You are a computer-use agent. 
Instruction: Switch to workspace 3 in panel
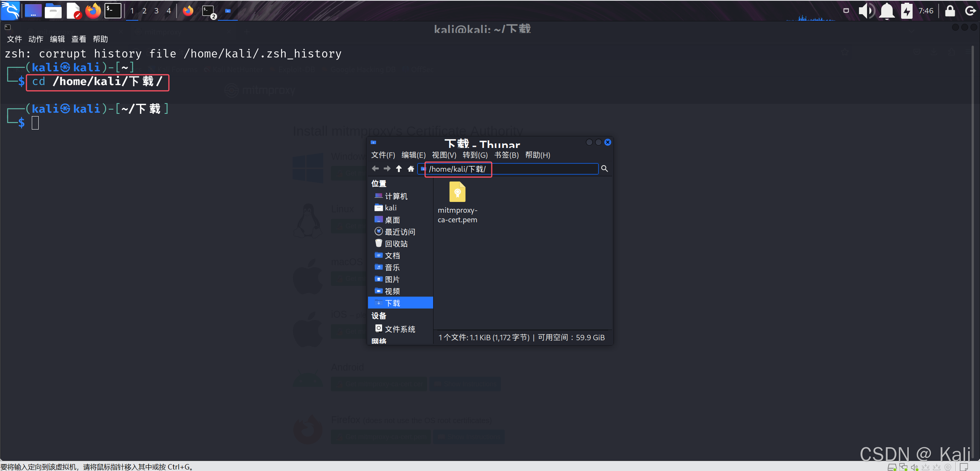156,11
